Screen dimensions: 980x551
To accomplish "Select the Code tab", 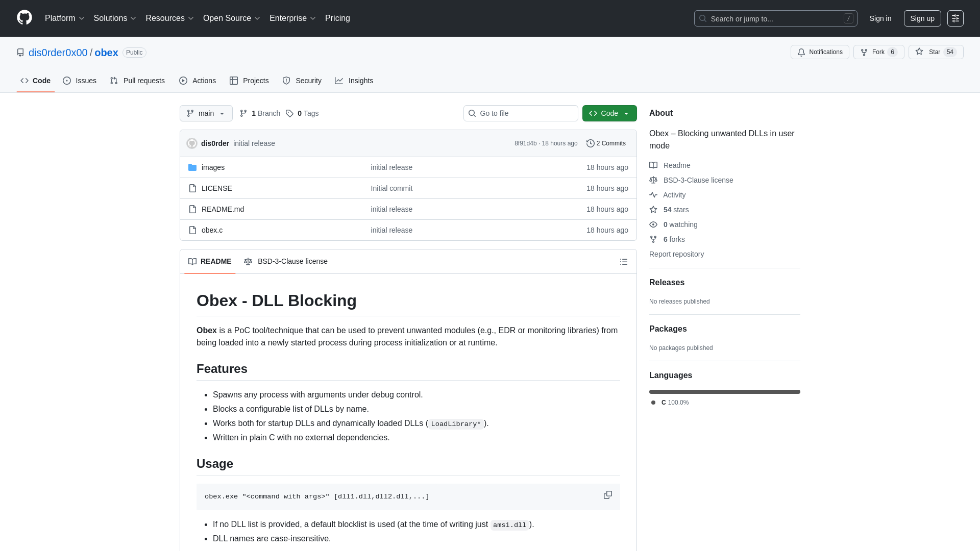I will click(x=36, y=81).
